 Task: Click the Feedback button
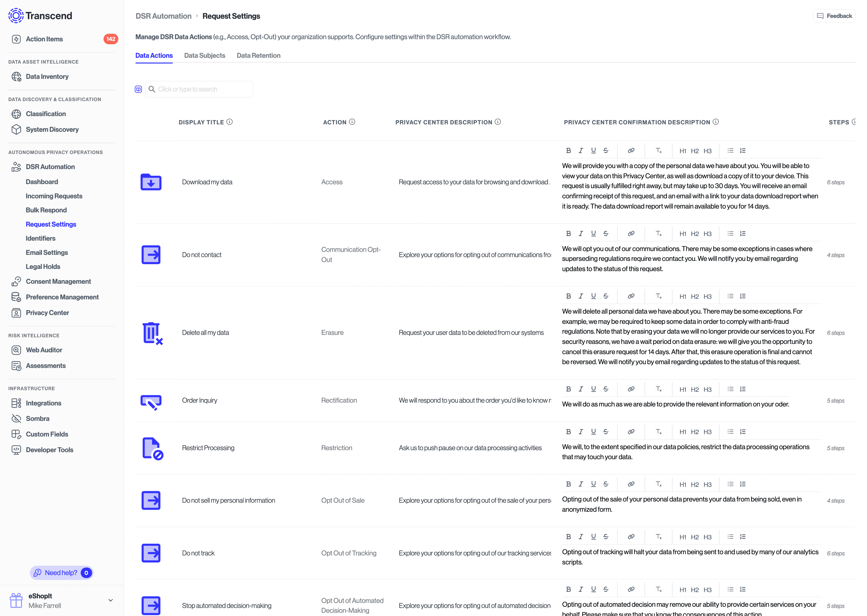click(x=834, y=16)
